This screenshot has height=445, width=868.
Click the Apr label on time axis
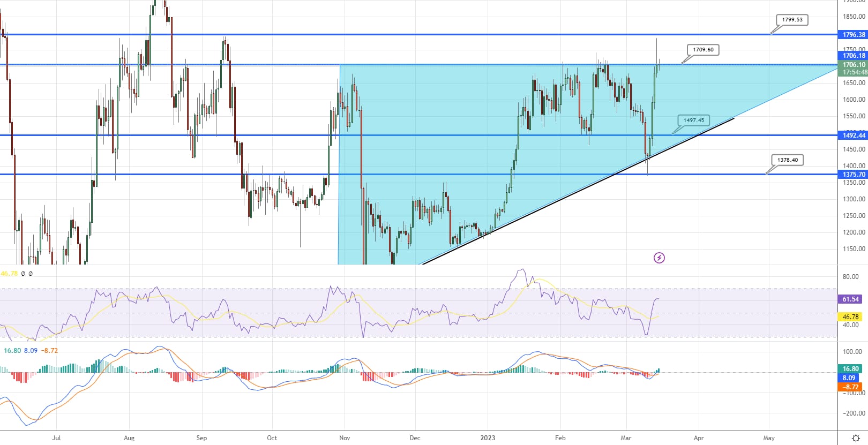click(x=699, y=438)
